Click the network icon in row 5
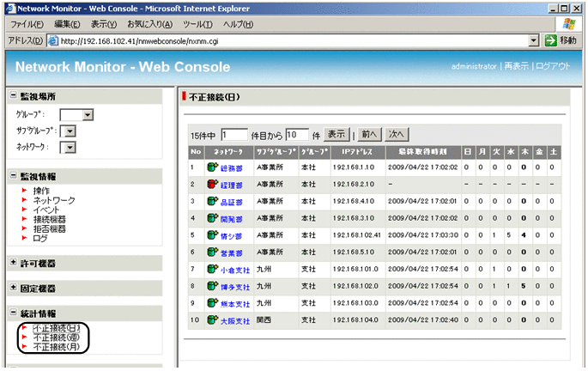The height and width of the screenshot is (371, 588). 213,235
